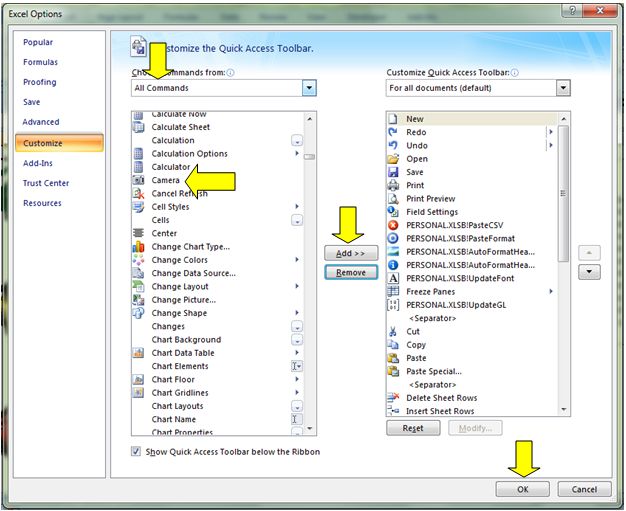Click the Undo icon in toolbar list
Image resolution: width=626 pixels, height=511 pixels.
[x=393, y=145]
